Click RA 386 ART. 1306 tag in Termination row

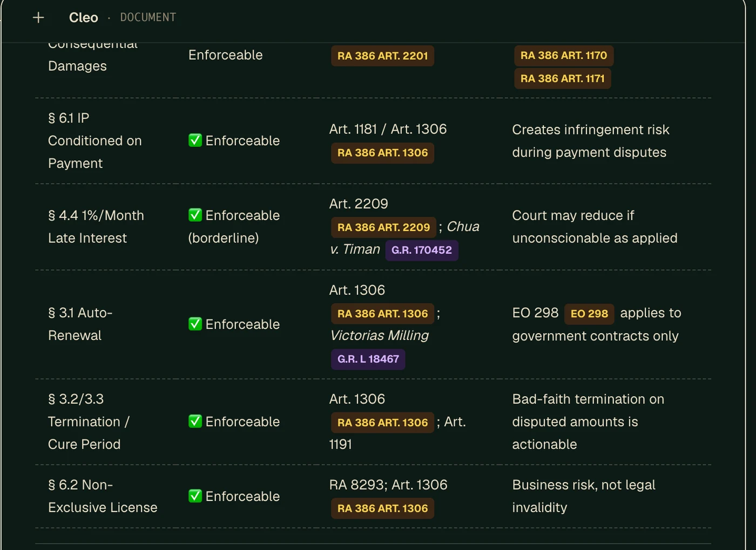(x=382, y=423)
